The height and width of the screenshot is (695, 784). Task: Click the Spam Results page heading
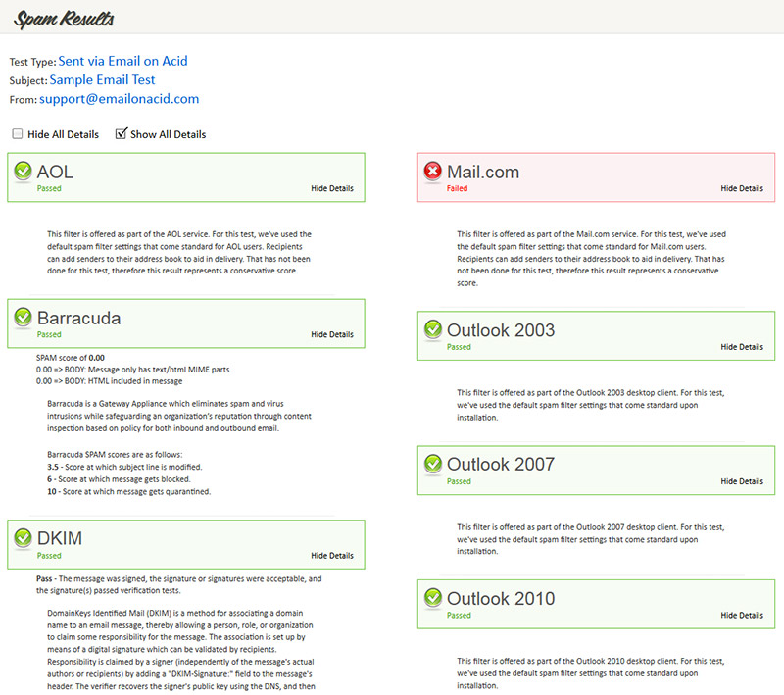pyautogui.click(x=64, y=19)
